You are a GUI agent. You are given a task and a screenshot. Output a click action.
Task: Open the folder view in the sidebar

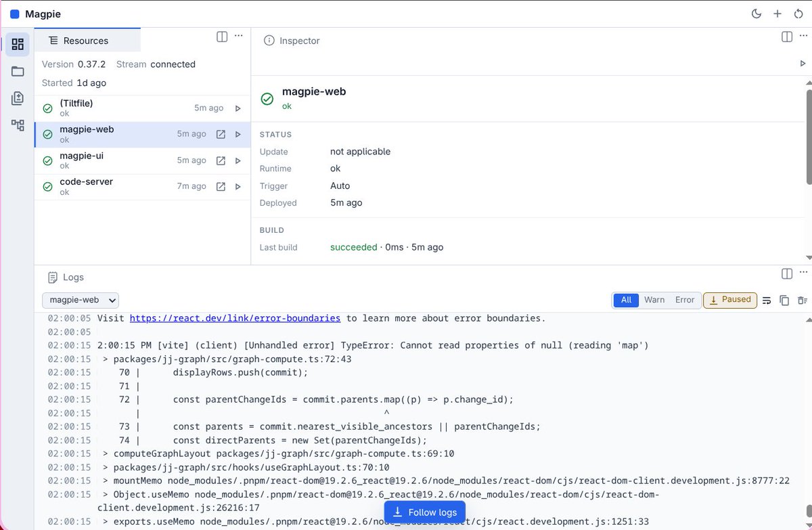click(18, 72)
